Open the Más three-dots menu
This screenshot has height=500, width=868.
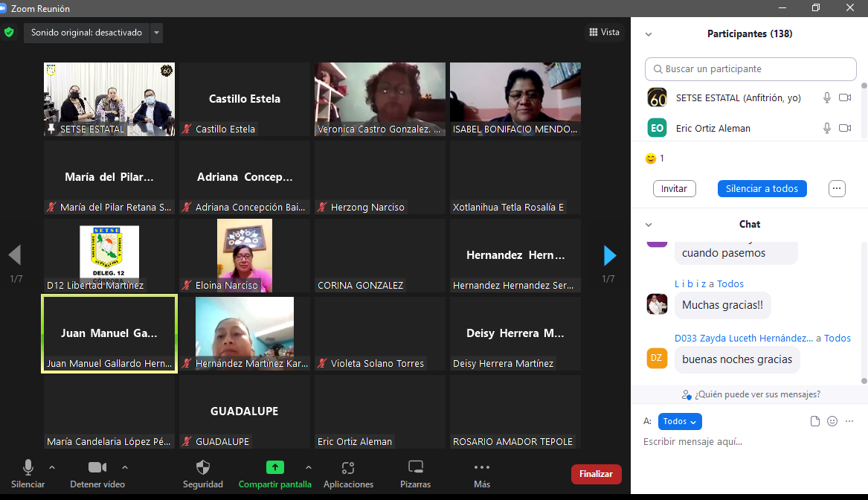tap(482, 467)
